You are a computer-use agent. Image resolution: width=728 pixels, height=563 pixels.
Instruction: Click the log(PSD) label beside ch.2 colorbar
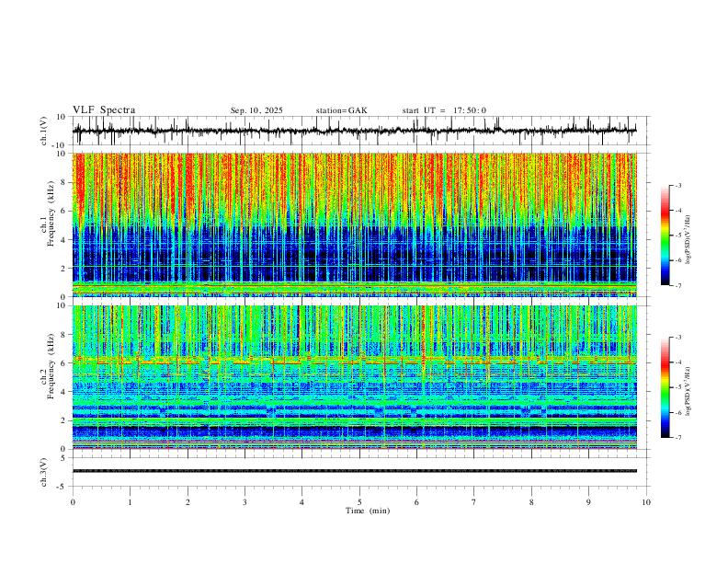pos(688,391)
